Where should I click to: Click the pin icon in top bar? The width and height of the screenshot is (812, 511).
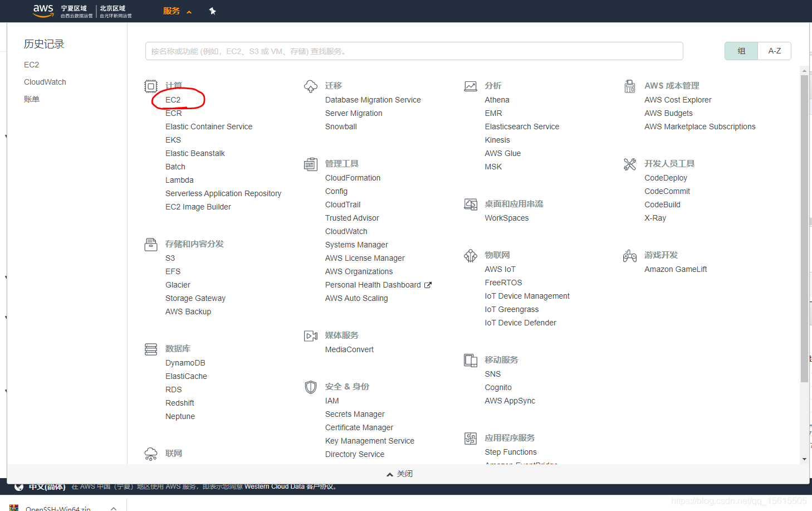pyautogui.click(x=212, y=11)
